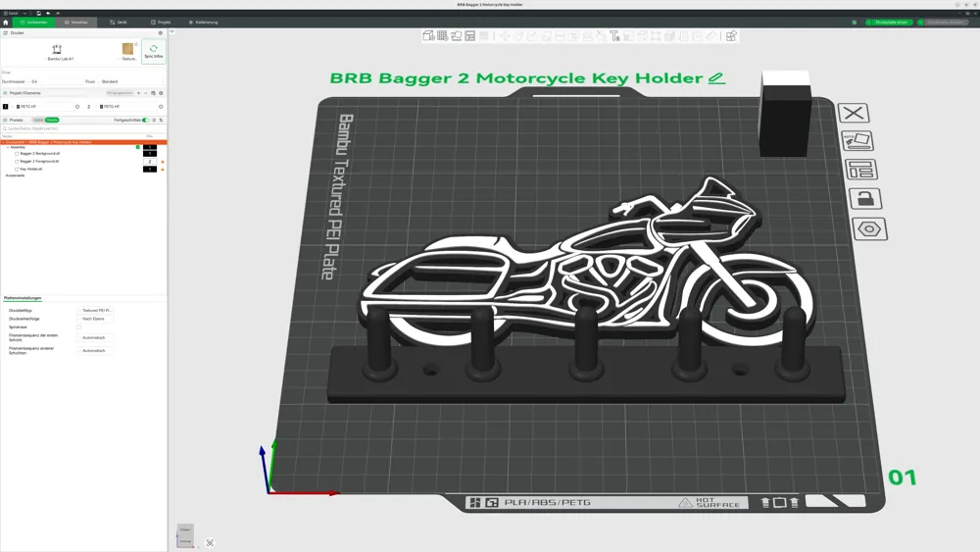980x552 pixels.
Task: Click the plate arrange layout icon
Action: [860, 170]
